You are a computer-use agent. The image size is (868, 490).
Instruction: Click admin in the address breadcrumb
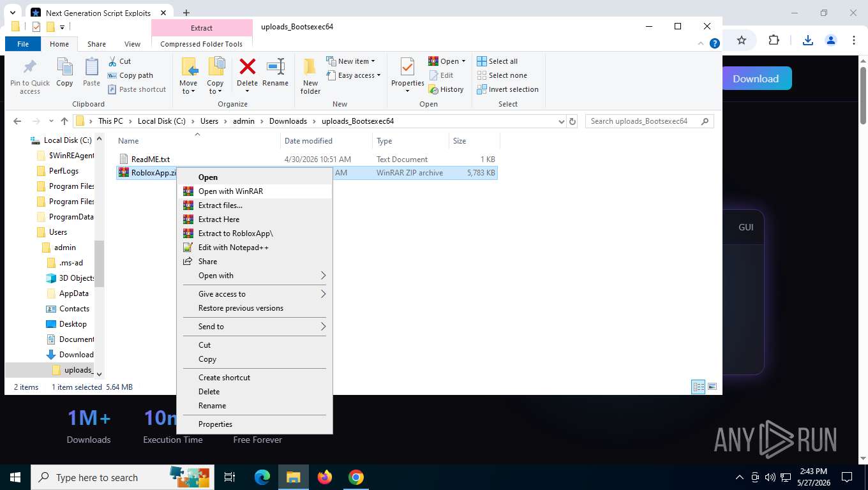point(244,121)
